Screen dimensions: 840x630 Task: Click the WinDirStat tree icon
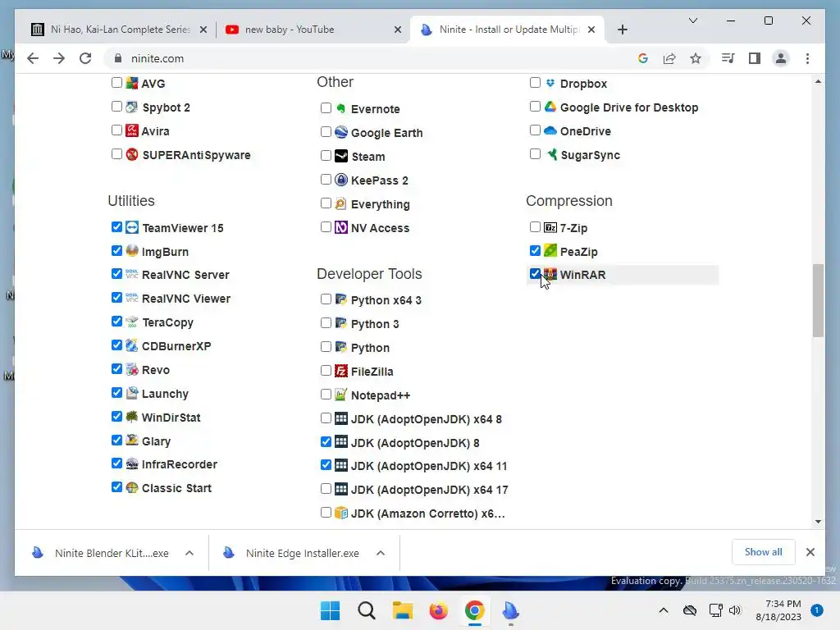point(132,417)
